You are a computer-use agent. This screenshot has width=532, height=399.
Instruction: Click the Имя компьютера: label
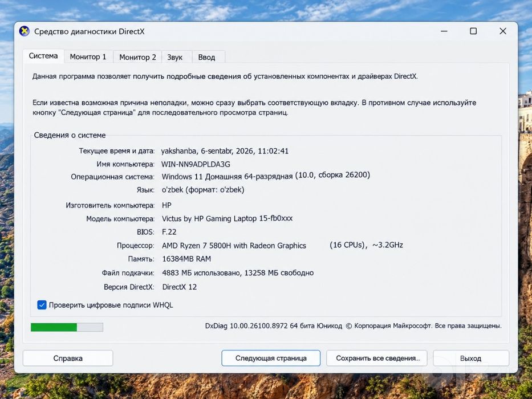(x=125, y=164)
